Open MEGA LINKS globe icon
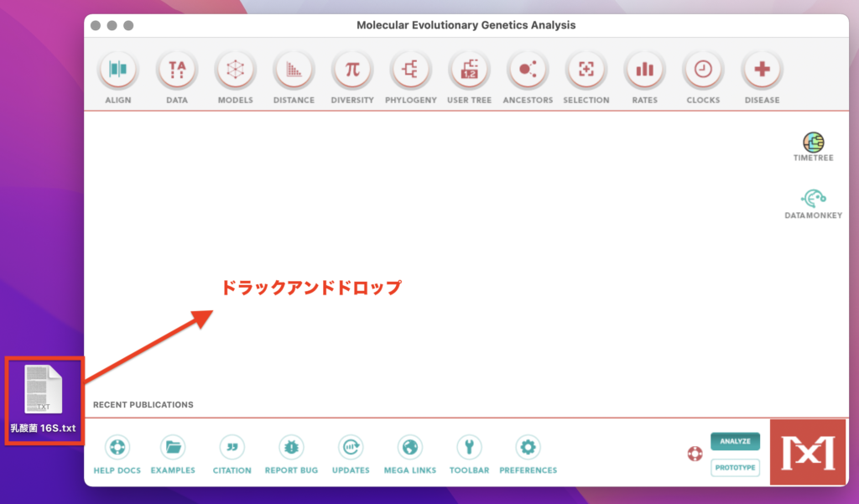 [409, 448]
